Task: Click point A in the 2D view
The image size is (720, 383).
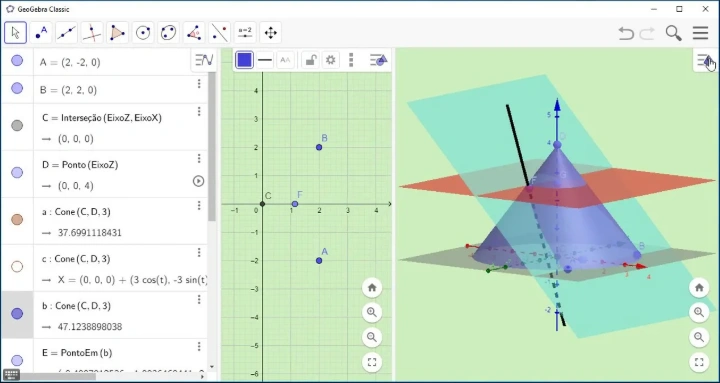Action: coord(319,261)
